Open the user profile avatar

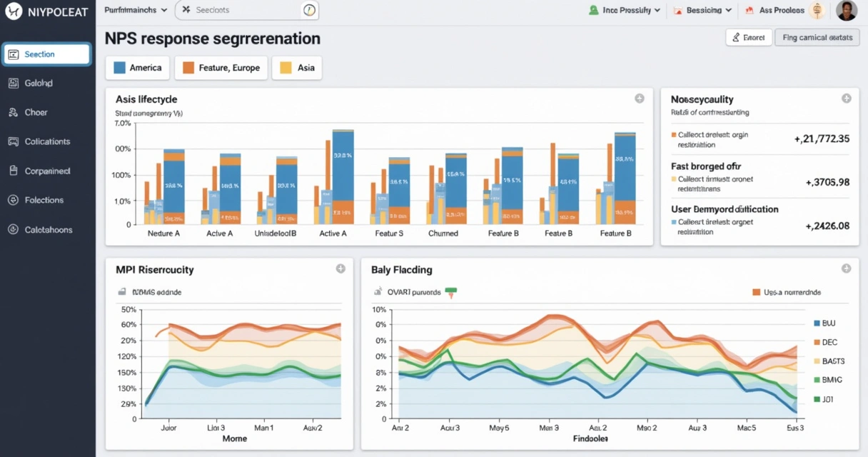coord(846,10)
